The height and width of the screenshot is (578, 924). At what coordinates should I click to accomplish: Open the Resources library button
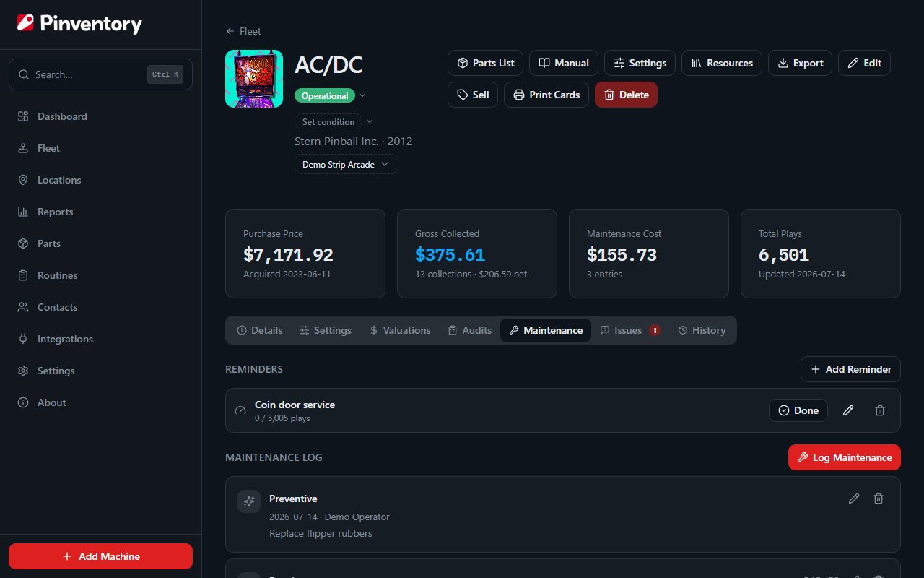click(x=722, y=63)
